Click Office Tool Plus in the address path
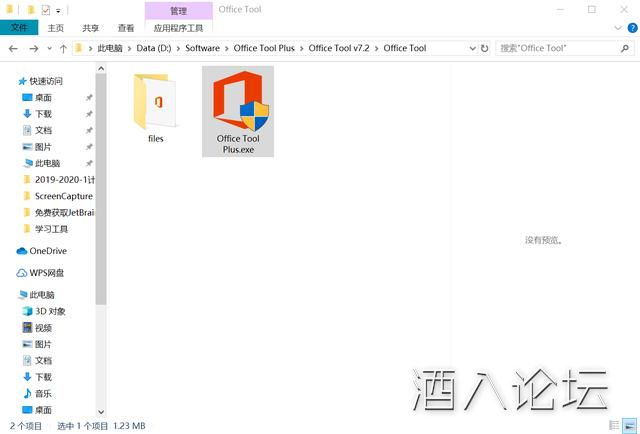640x434 pixels. click(x=264, y=48)
